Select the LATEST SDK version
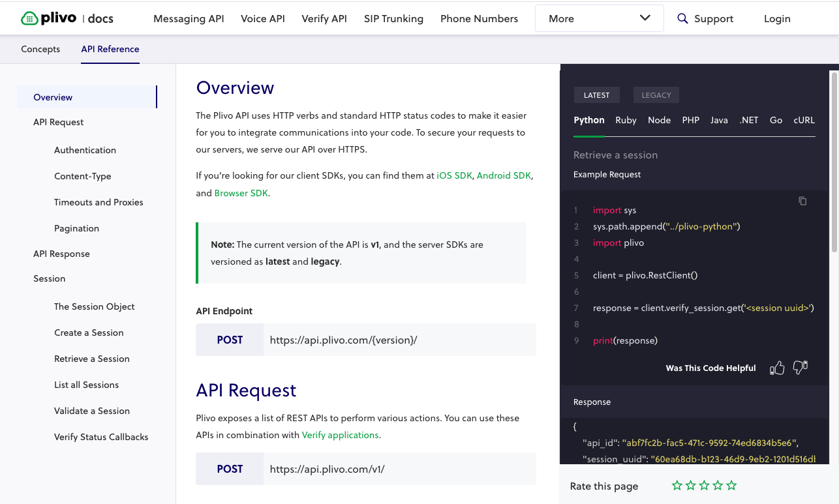Viewport: 839px width, 504px height. (x=596, y=95)
